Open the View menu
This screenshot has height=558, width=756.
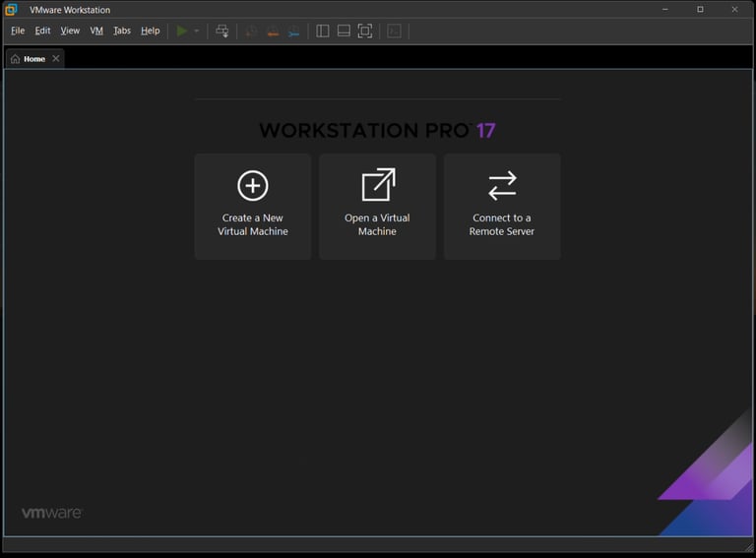coord(70,31)
